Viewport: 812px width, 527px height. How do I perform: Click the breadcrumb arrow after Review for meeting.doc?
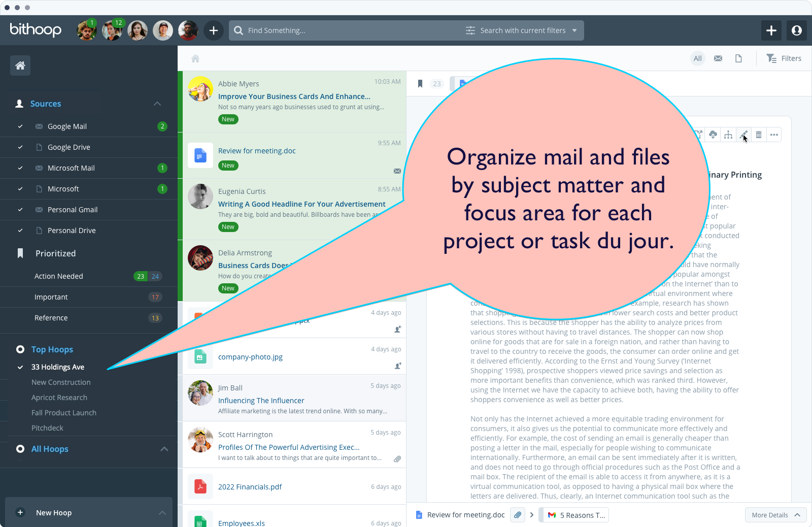point(532,515)
